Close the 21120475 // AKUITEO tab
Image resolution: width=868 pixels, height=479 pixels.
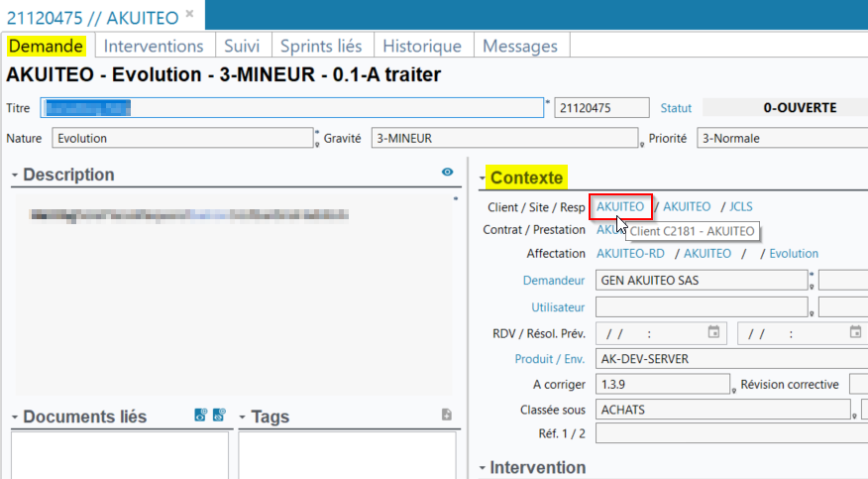pyautogui.click(x=190, y=14)
